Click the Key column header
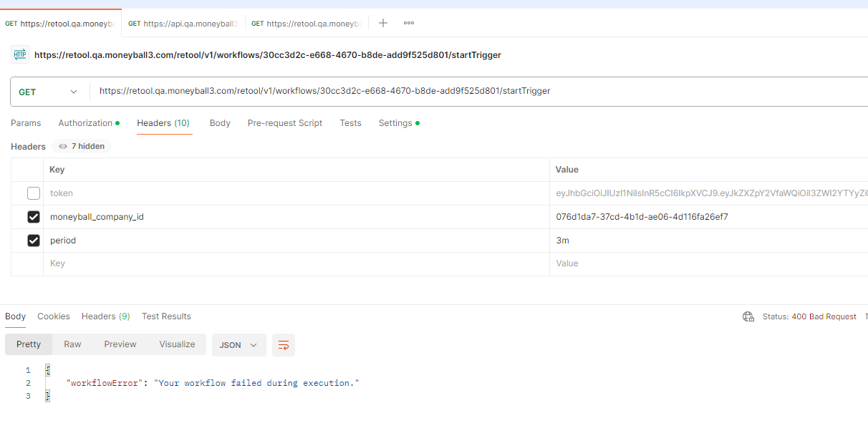This screenshot has height=441, width=868. tap(296, 170)
